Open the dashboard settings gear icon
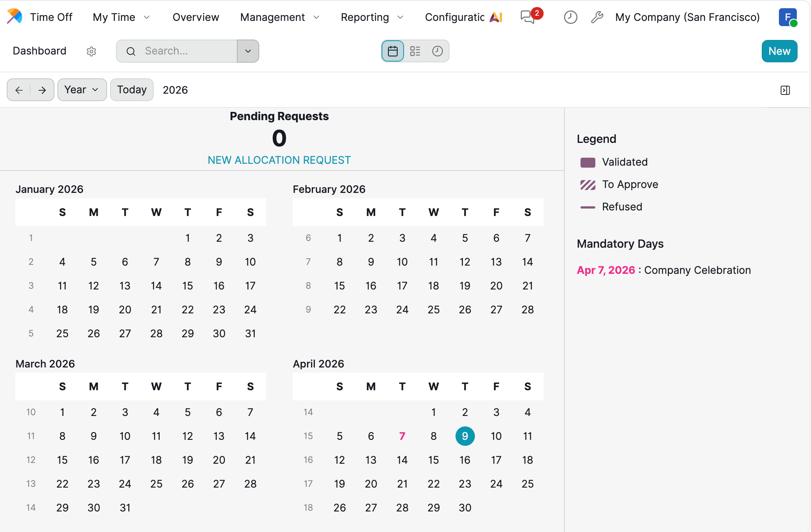Screen dimensions: 811x532 91,51
